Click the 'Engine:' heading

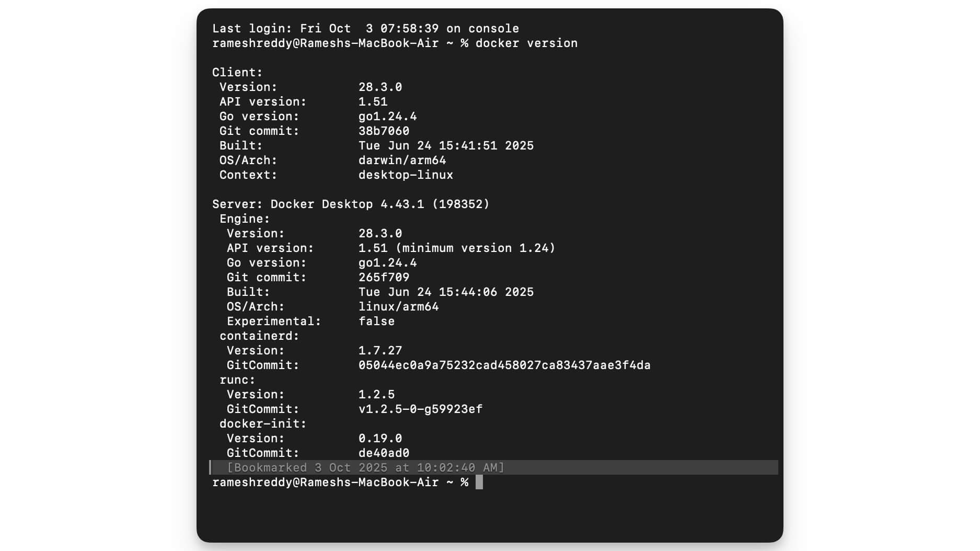[x=245, y=219]
